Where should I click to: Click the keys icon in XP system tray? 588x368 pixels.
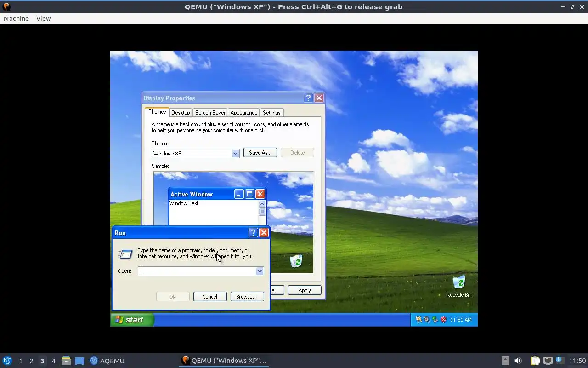point(418,320)
